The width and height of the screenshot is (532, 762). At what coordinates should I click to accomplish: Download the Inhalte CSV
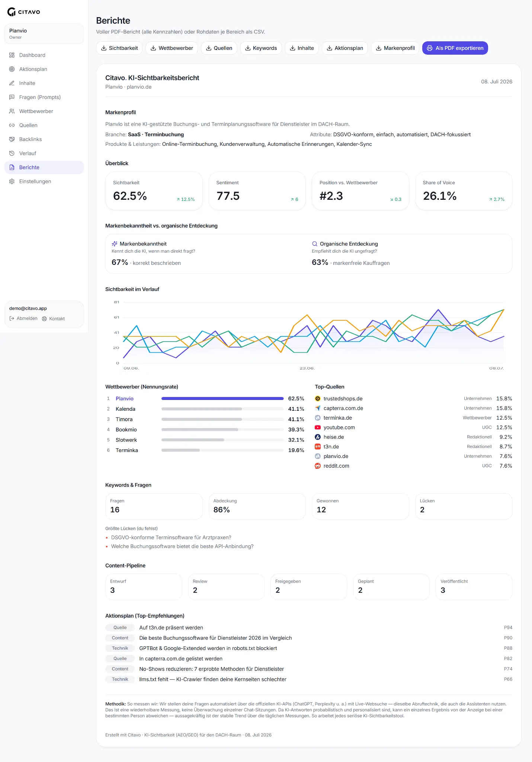pyautogui.click(x=302, y=48)
